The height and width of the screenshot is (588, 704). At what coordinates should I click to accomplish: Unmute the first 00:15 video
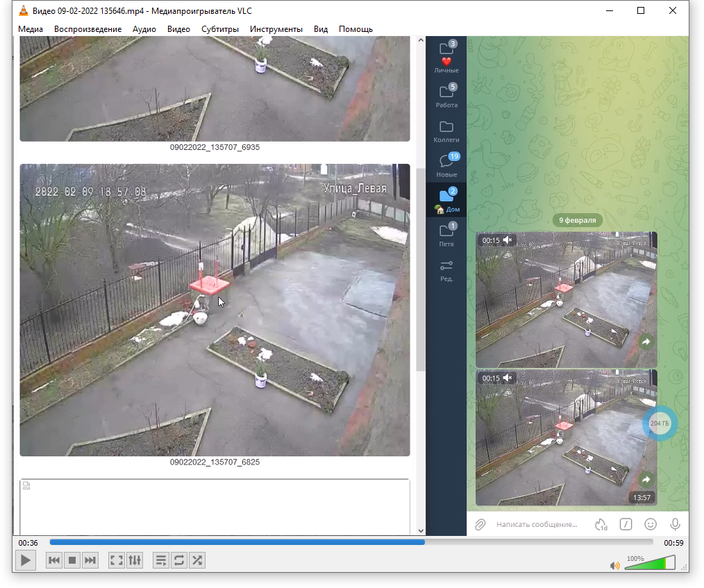point(508,240)
